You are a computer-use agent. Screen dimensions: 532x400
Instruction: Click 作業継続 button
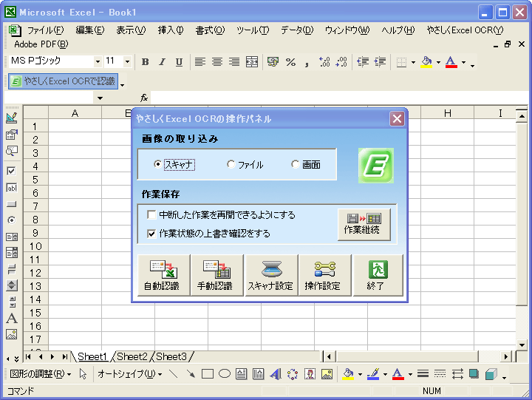coord(364,225)
